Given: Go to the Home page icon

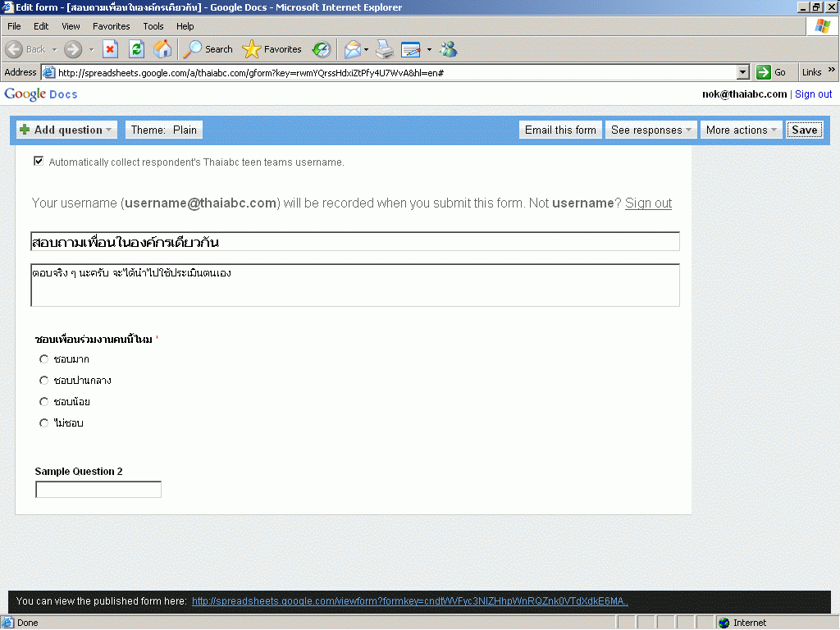Looking at the screenshot, I should pos(162,49).
